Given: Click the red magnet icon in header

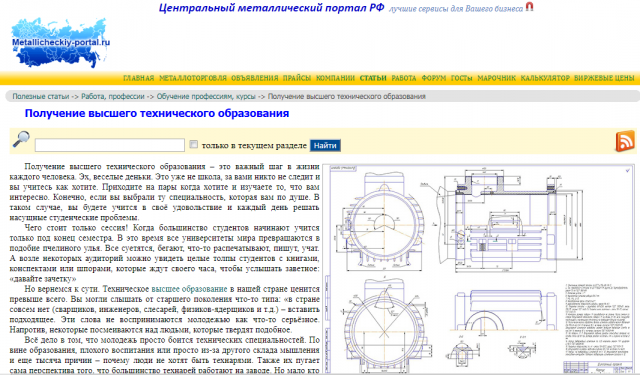Looking at the screenshot, I should [x=529, y=7].
